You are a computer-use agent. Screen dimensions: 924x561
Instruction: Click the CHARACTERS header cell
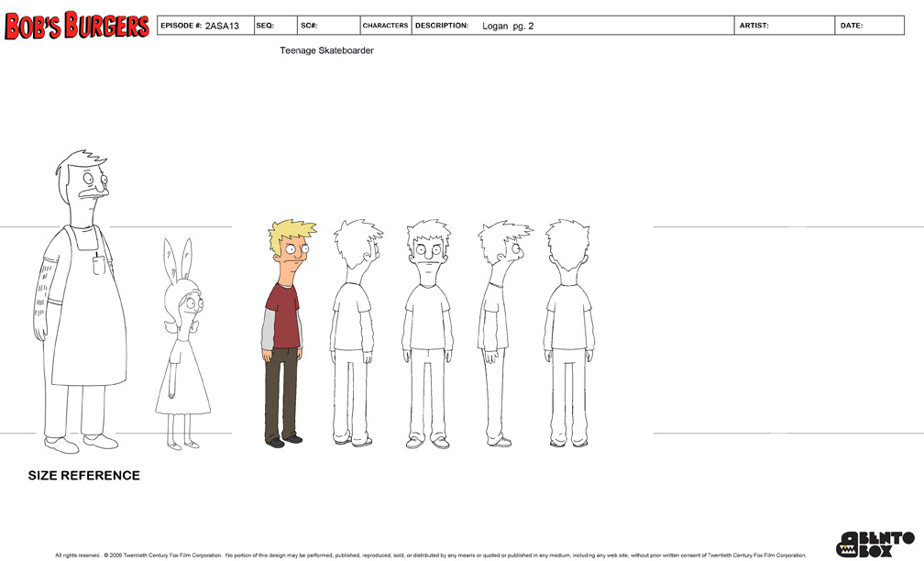tap(386, 26)
